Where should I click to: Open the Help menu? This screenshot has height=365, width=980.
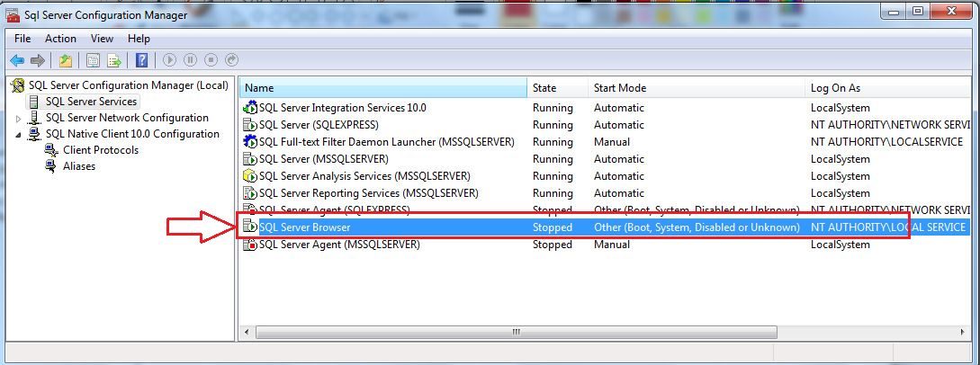[139, 39]
